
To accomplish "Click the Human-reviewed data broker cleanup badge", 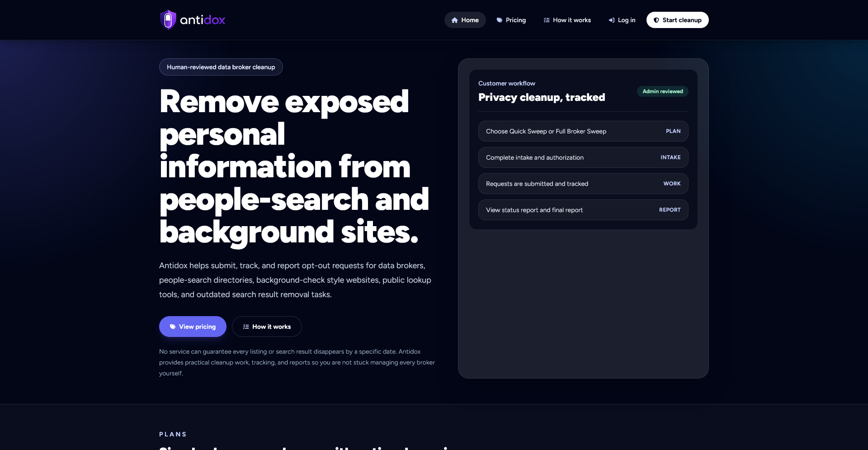I will pos(221,67).
